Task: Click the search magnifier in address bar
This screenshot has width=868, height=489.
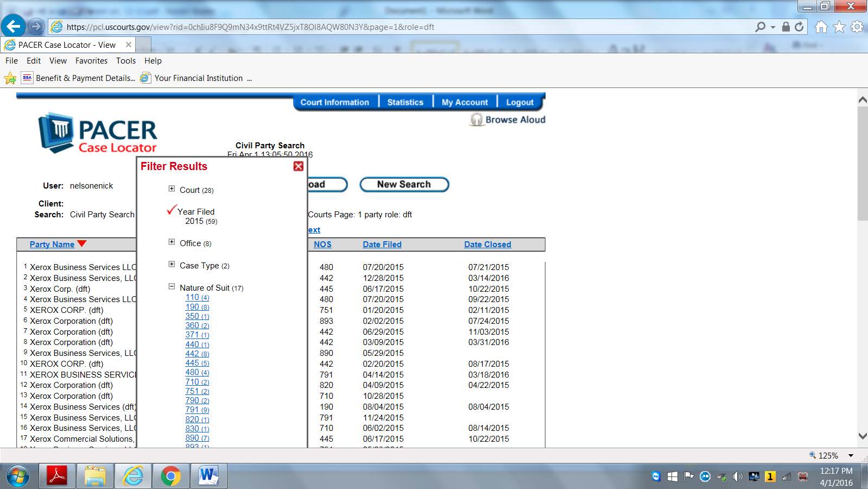Action: click(x=761, y=27)
